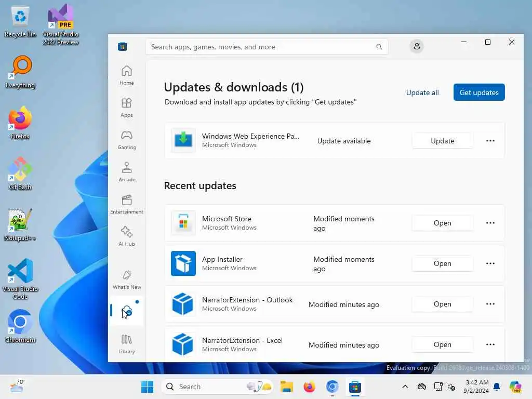Select Chromium desktop shortcut

tap(20, 326)
